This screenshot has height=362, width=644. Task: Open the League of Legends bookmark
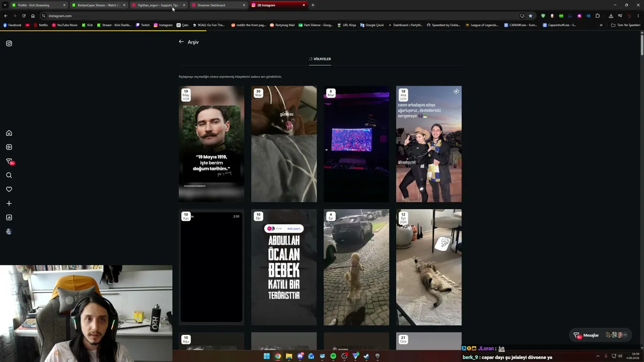(482, 25)
